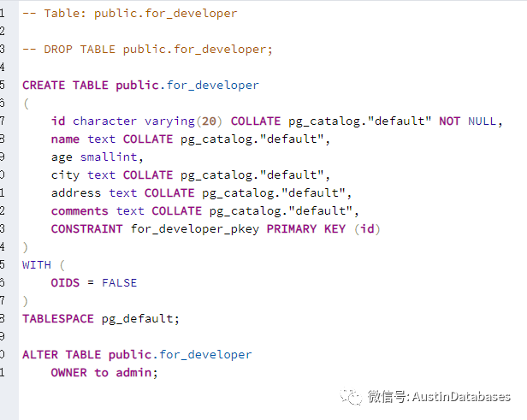Viewport: 527px width, 420px height.
Task: Click 'admin;' on the OWNER line
Action: pyautogui.click(x=137, y=373)
